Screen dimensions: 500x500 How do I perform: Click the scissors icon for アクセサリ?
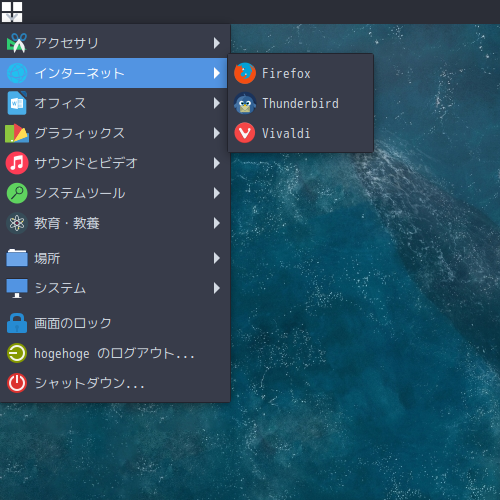coord(17,43)
